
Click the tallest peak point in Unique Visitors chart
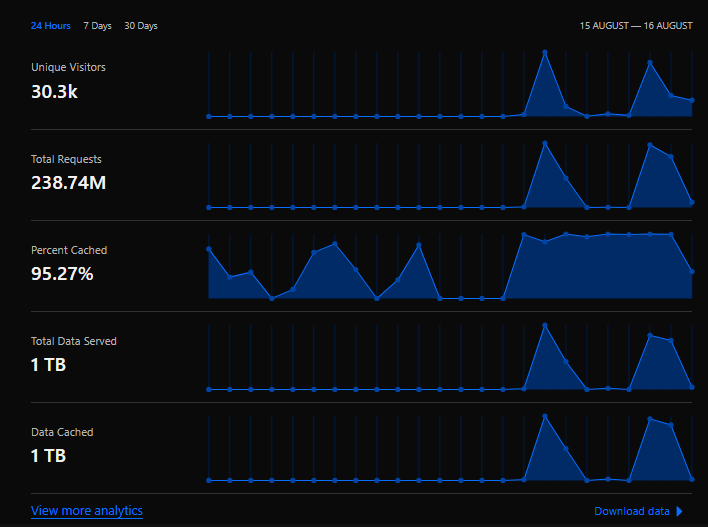point(545,52)
